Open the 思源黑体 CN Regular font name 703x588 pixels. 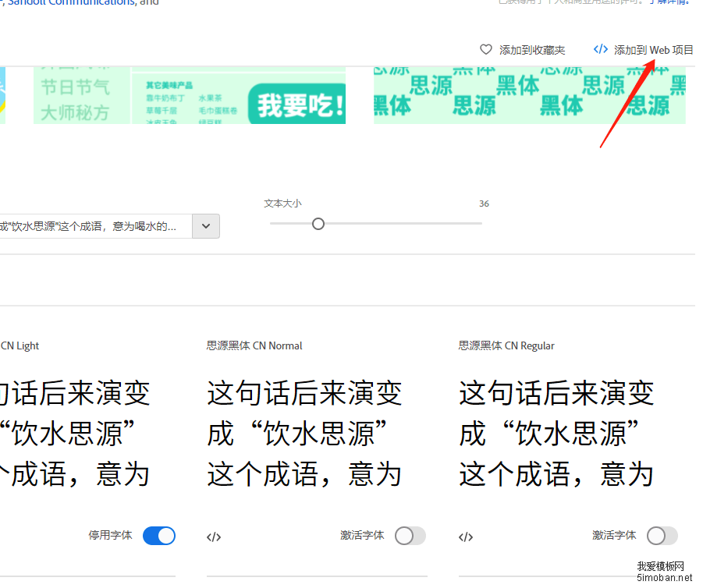tap(506, 345)
